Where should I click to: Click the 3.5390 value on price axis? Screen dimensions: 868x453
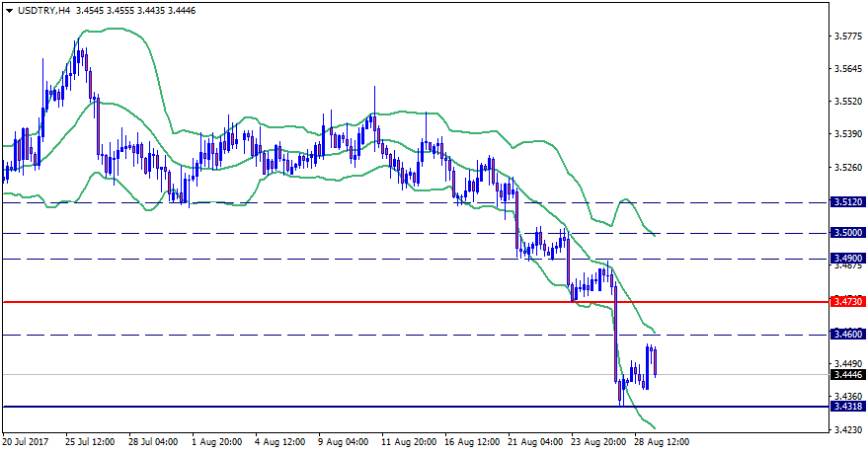tap(848, 133)
